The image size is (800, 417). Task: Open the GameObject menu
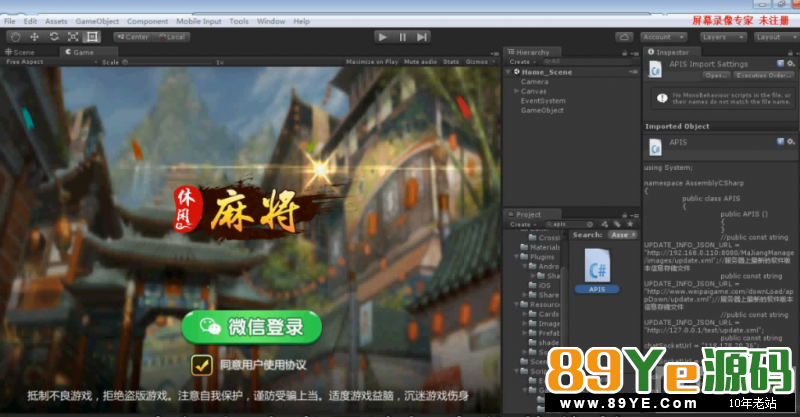tap(97, 21)
